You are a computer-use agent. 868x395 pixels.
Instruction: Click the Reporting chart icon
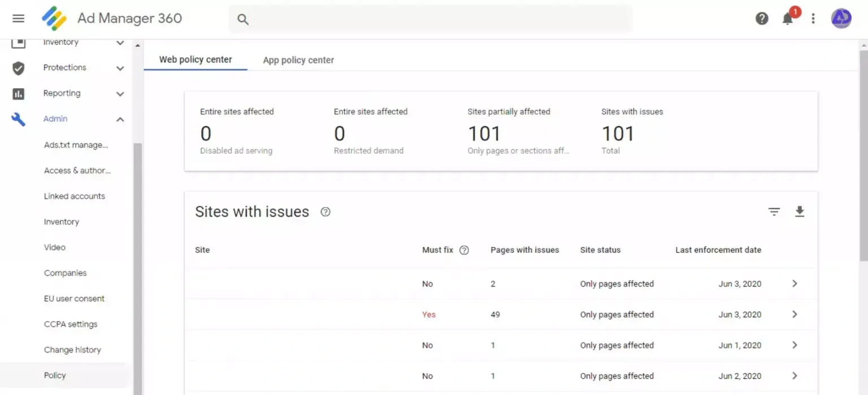tap(18, 93)
